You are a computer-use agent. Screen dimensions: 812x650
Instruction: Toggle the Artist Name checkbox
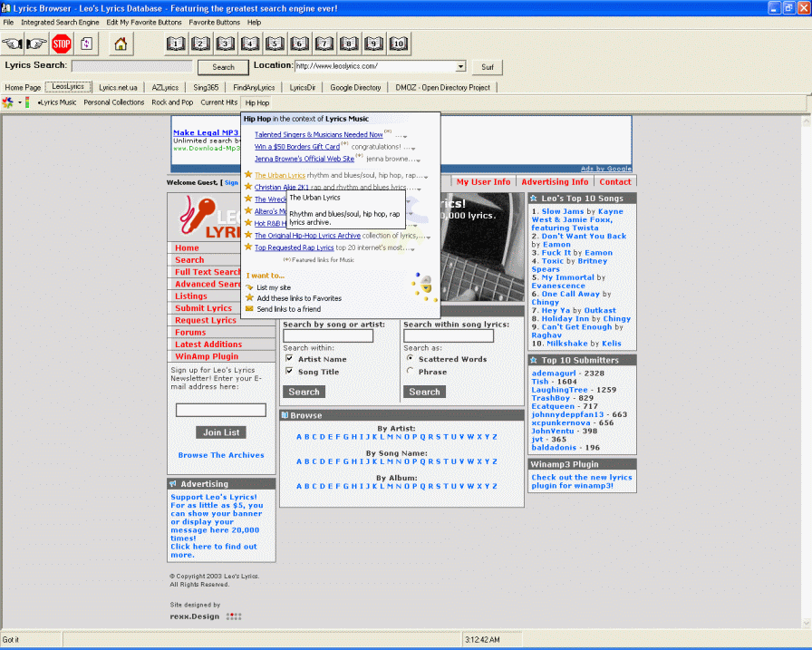click(x=289, y=358)
